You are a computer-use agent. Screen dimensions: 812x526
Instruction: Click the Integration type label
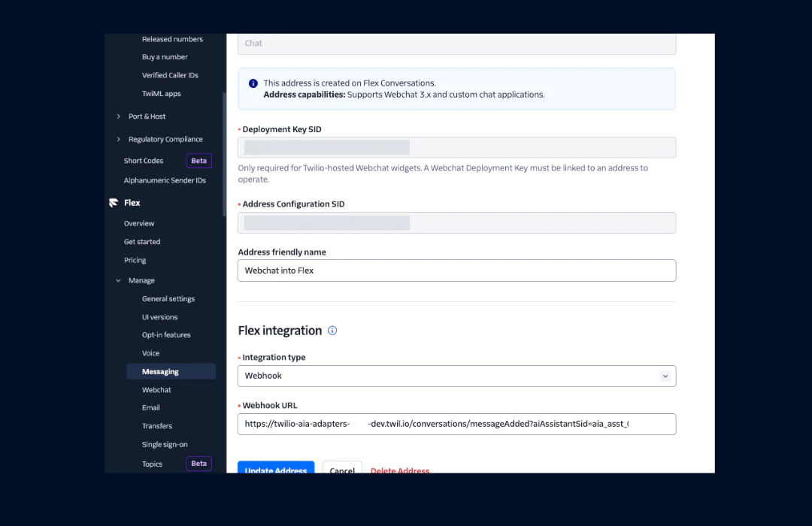(x=274, y=357)
